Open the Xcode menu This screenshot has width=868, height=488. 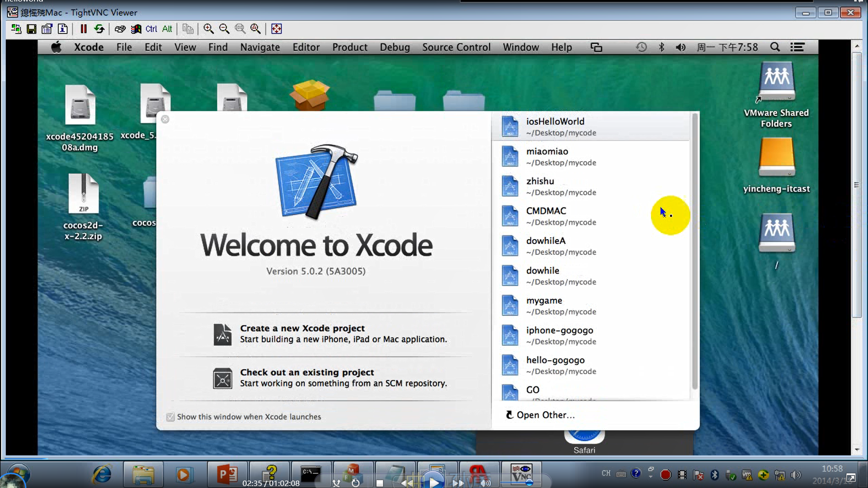[89, 47]
